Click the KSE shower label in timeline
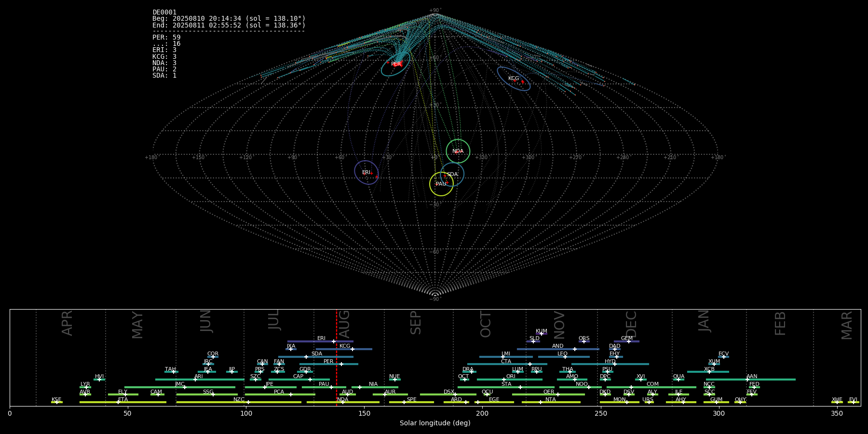This screenshot has height=434, width=868. pos(56,400)
